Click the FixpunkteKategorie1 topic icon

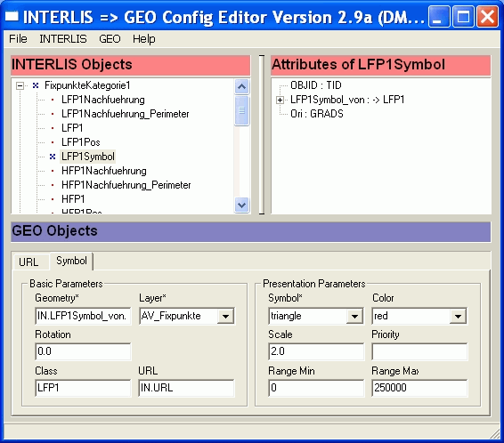pos(36,85)
